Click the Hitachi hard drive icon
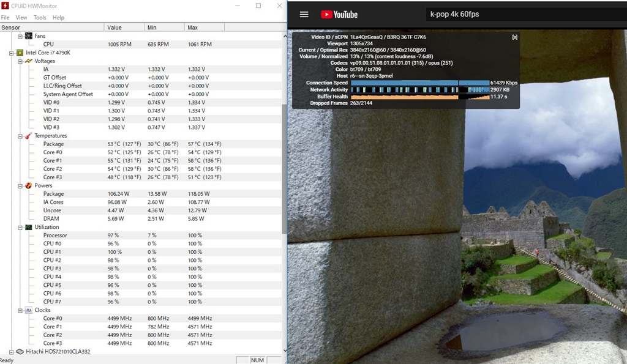The image size is (627, 364). [x=20, y=352]
